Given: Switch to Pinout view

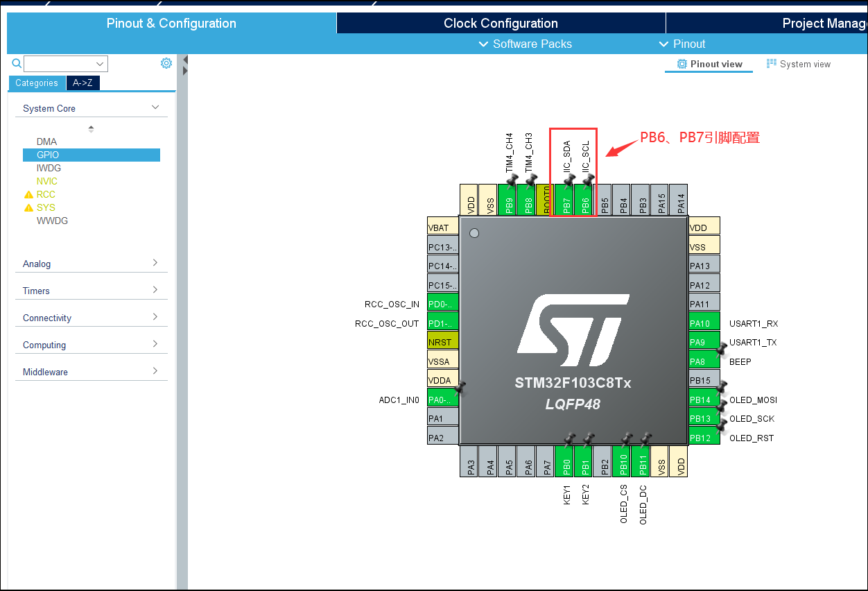Looking at the screenshot, I should click(709, 64).
